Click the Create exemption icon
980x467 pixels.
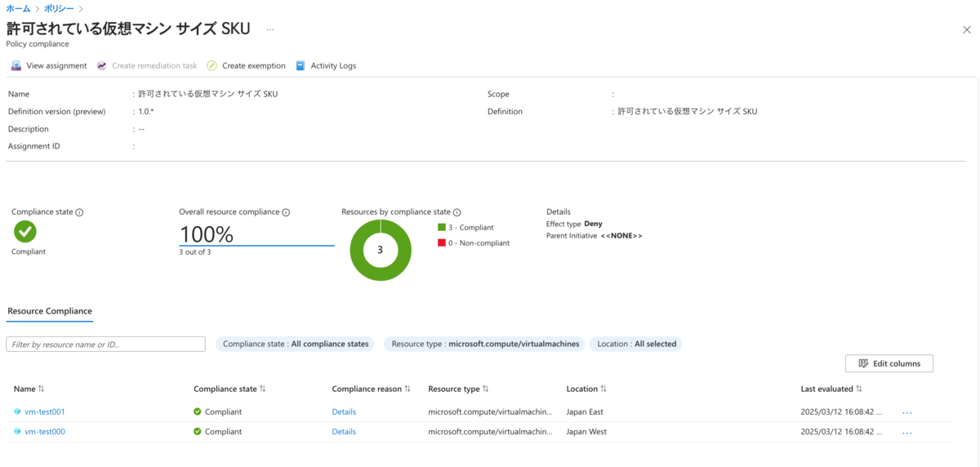pyautogui.click(x=212, y=65)
